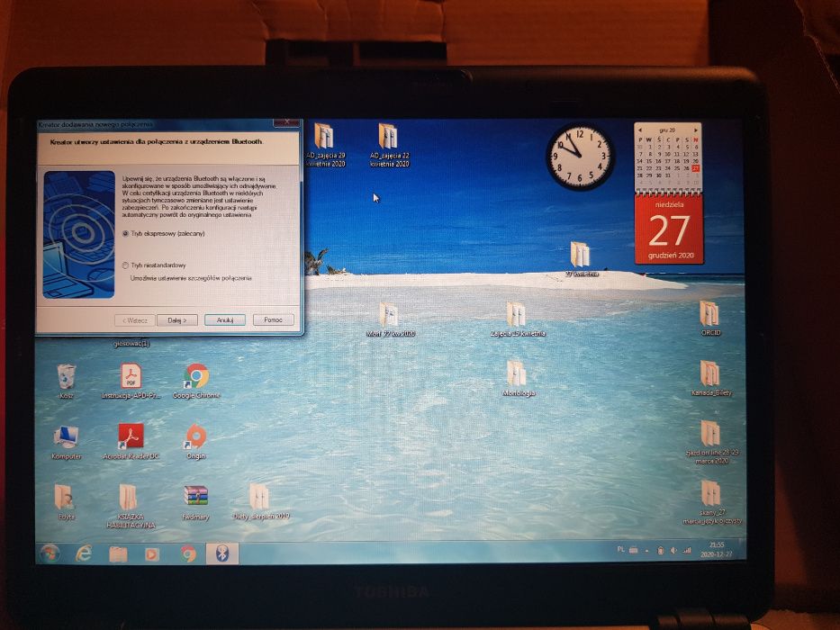Open the File Explorer taskbar icon

(118, 553)
